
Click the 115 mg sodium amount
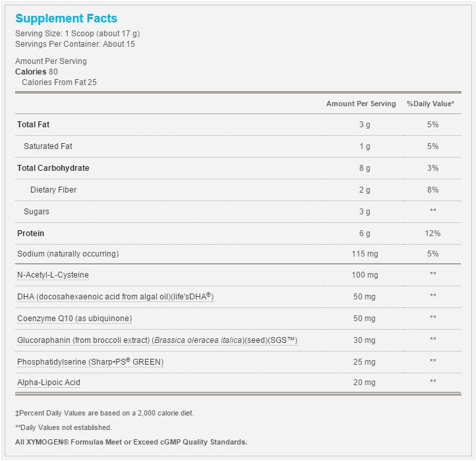click(365, 254)
